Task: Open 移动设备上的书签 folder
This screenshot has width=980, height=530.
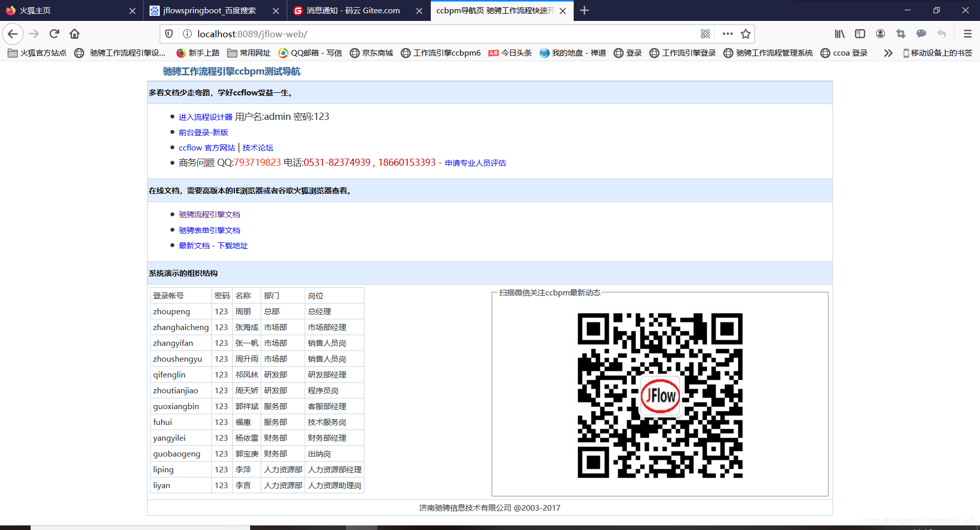Action: pyautogui.click(x=938, y=53)
